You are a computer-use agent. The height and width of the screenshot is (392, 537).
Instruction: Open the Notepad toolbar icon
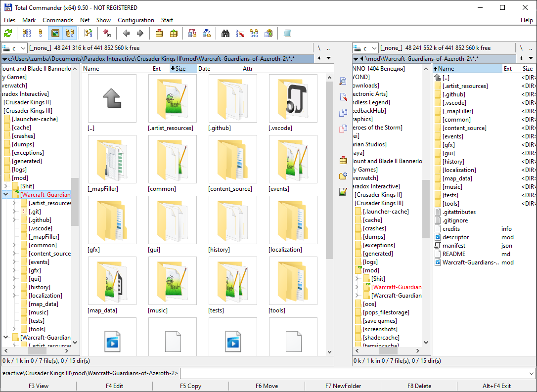[x=287, y=33]
